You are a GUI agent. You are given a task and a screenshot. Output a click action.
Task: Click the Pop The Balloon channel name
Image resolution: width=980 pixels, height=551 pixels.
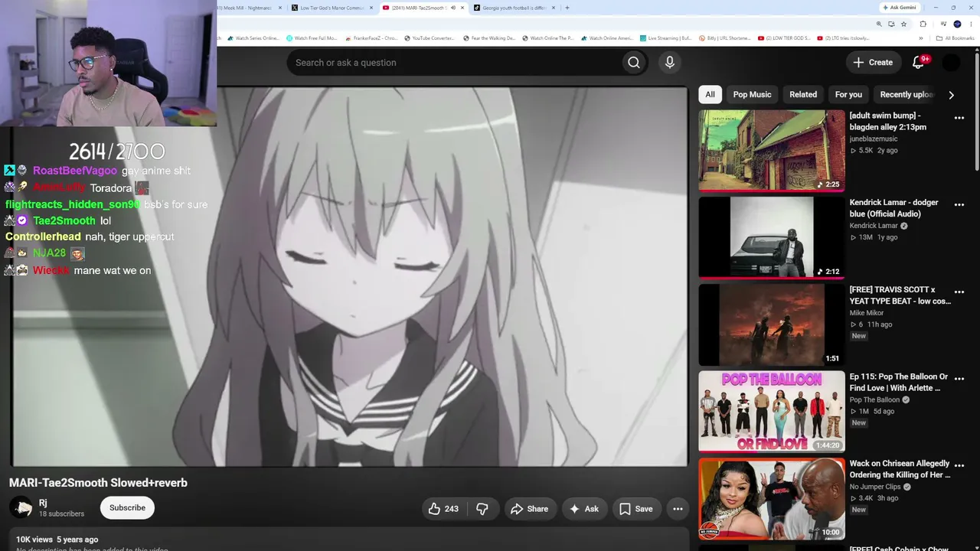click(x=874, y=399)
